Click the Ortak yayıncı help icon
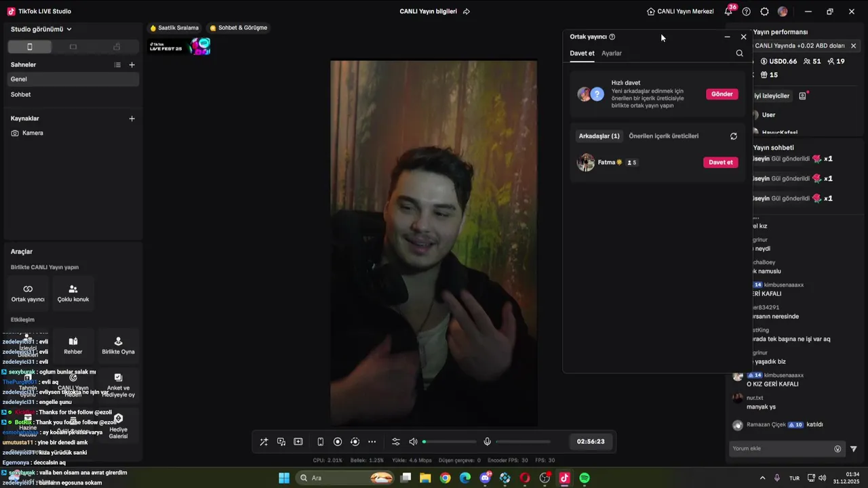Image resolution: width=868 pixels, height=488 pixels. pyautogui.click(x=612, y=37)
